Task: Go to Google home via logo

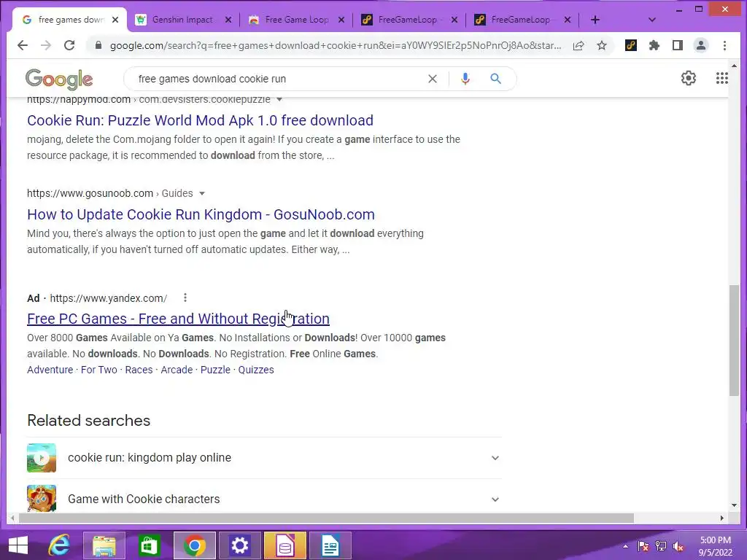Action: tap(59, 79)
